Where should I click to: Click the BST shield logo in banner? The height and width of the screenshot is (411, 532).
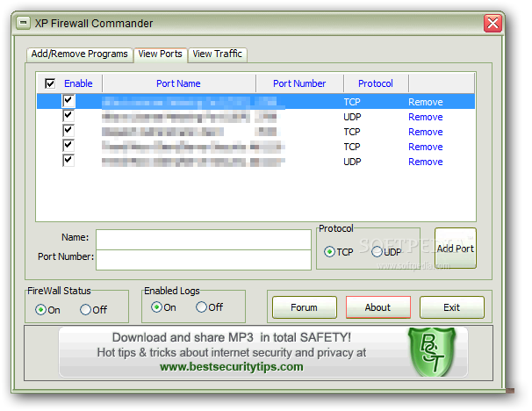coord(432,352)
